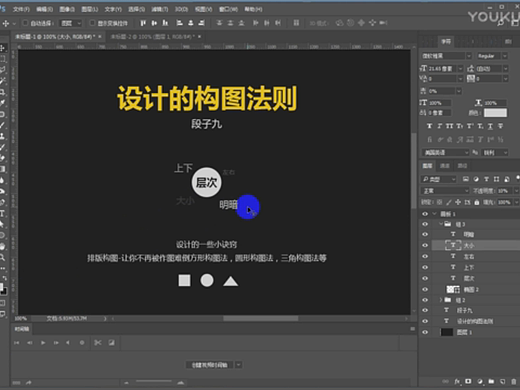Click the lock all (padlock) icon
The height and width of the screenshot is (390, 520).
click(477, 202)
